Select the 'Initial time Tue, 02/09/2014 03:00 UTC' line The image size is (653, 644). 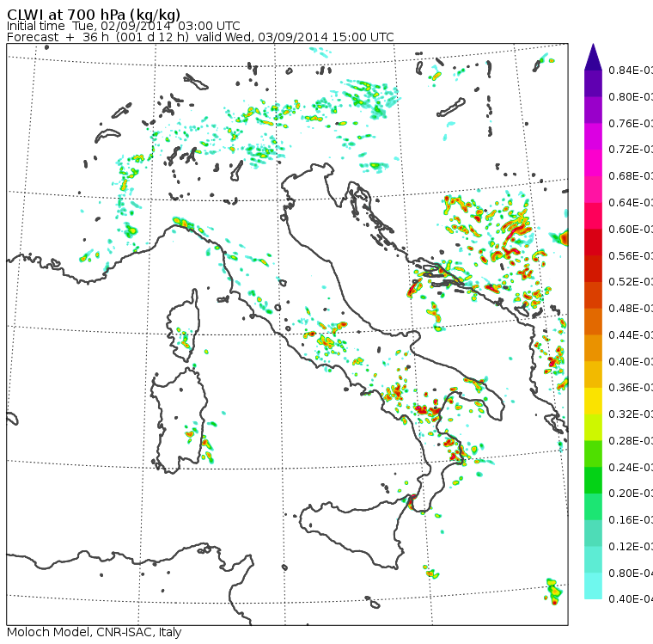pyautogui.click(x=123, y=27)
